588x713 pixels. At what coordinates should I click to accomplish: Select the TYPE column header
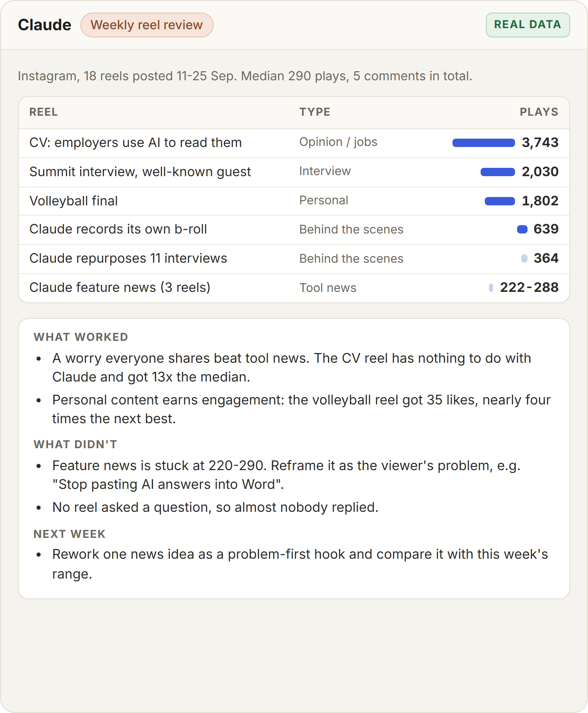pos(315,112)
